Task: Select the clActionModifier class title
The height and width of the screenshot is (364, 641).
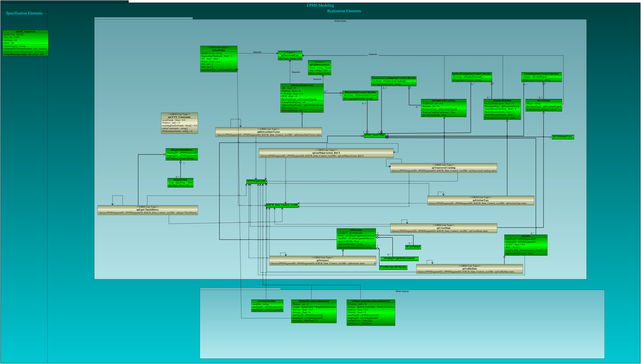Action: 267,301
